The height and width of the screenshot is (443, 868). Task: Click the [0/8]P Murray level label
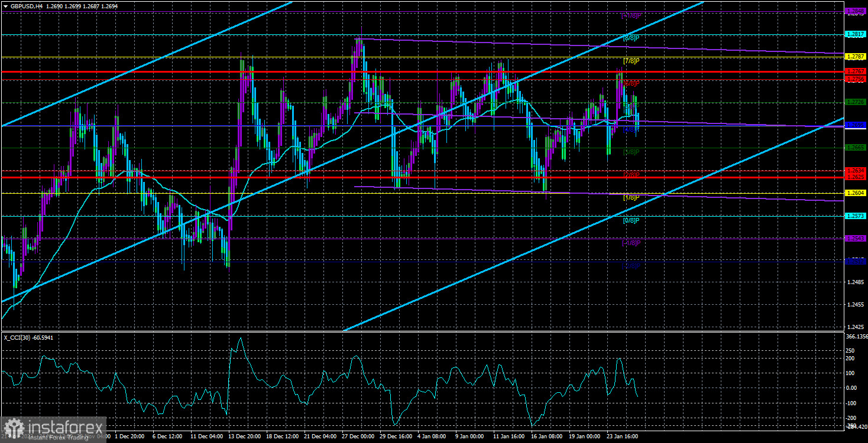tap(631, 220)
